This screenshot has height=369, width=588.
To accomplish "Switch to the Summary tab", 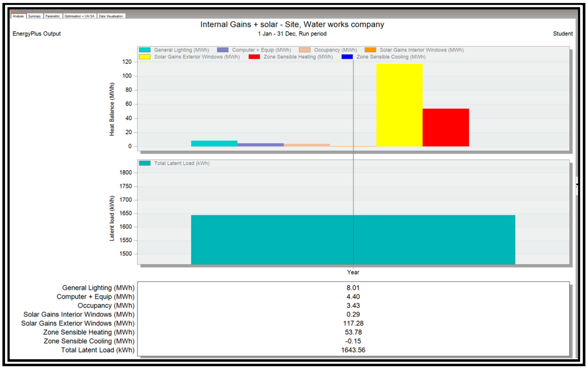I will pyautogui.click(x=34, y=16).
